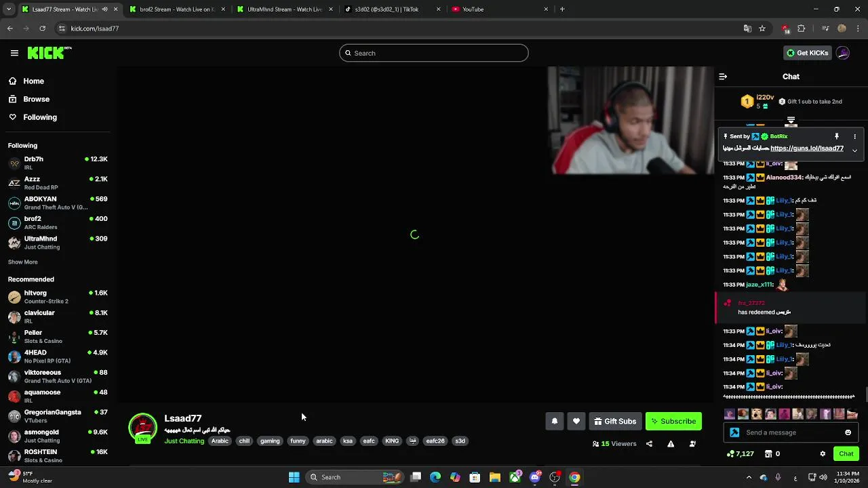
Task: Click the eafc26 tag
Action: point(435,441)
